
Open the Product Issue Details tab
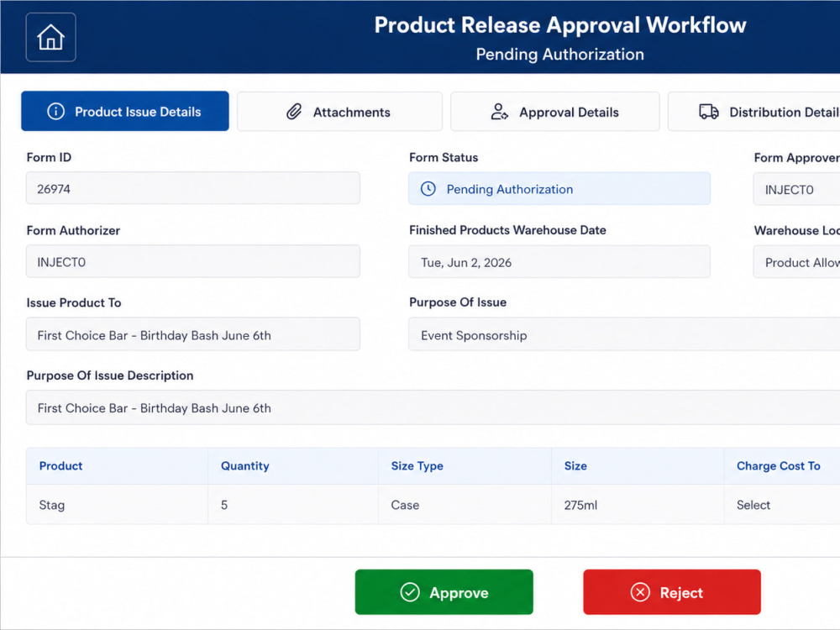tap(125, 111)
